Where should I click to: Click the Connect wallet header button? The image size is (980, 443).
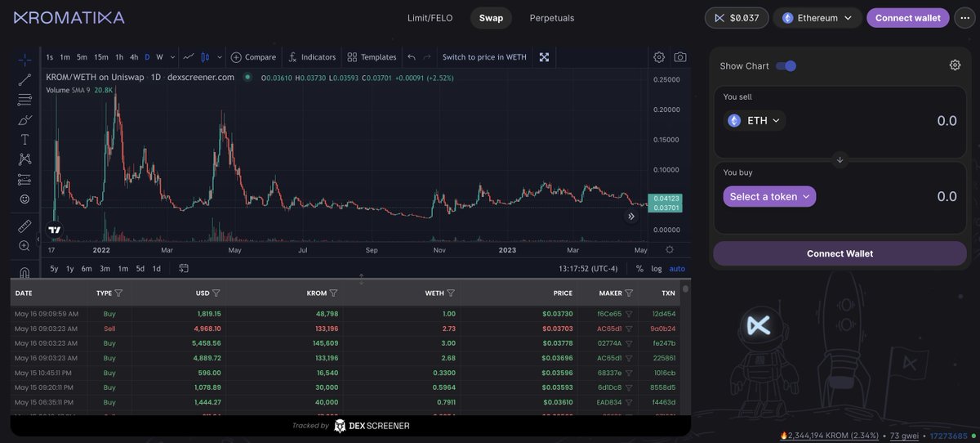(908, 18)
